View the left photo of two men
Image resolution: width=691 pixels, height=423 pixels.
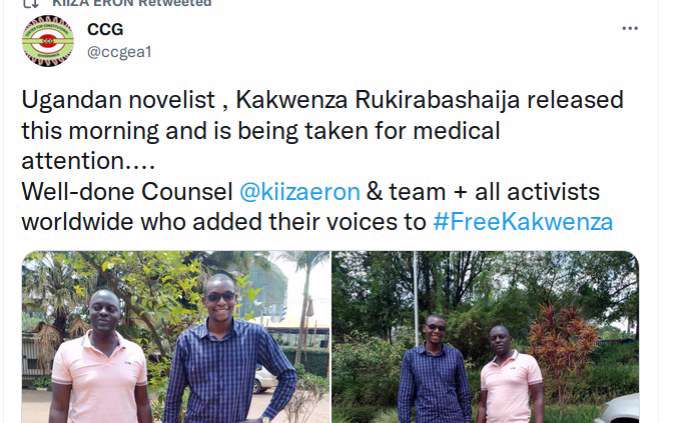[x=176, y=337]
